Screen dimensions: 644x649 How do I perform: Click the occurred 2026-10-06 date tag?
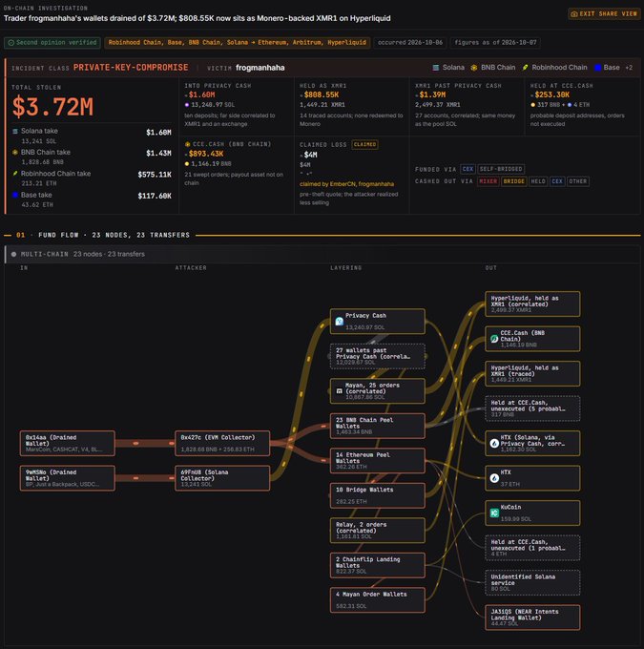click(x=410, y=43)
